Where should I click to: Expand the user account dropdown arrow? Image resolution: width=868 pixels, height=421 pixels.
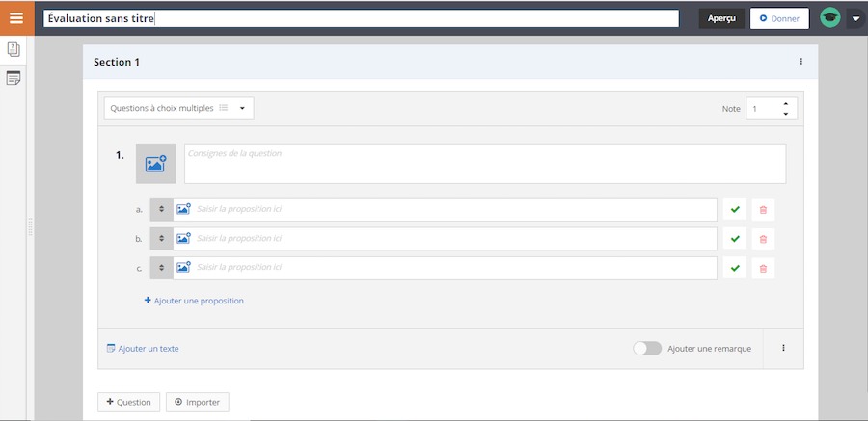coord(855,18)
